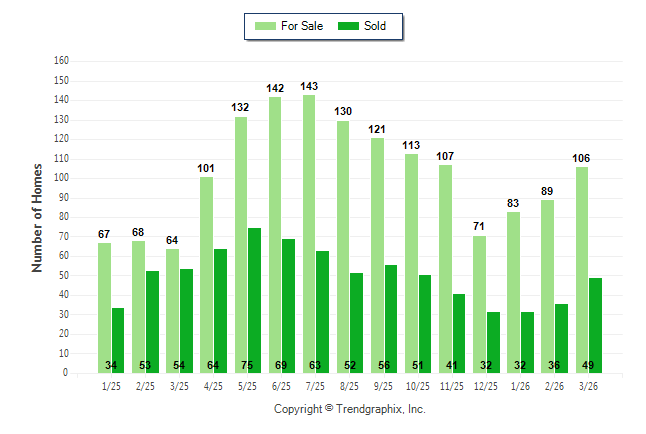Click the 12/25 For Sale bar (71)
646x434 pixels.
480,303
